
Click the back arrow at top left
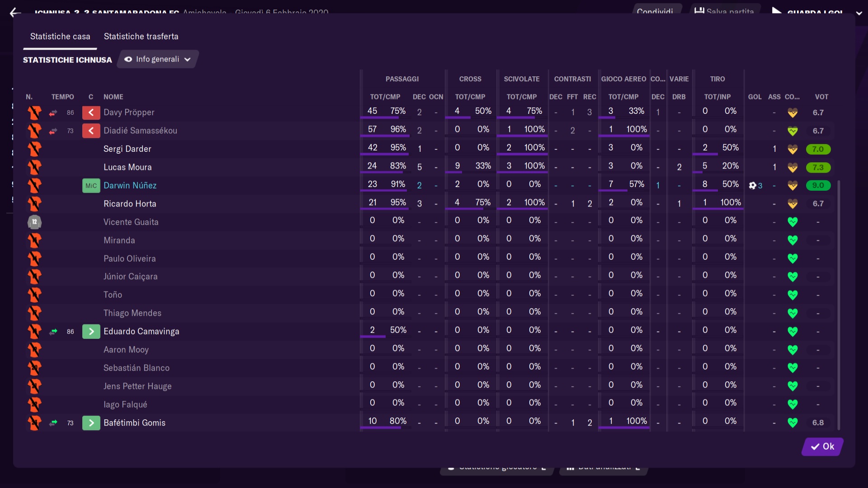coord(15,13)
